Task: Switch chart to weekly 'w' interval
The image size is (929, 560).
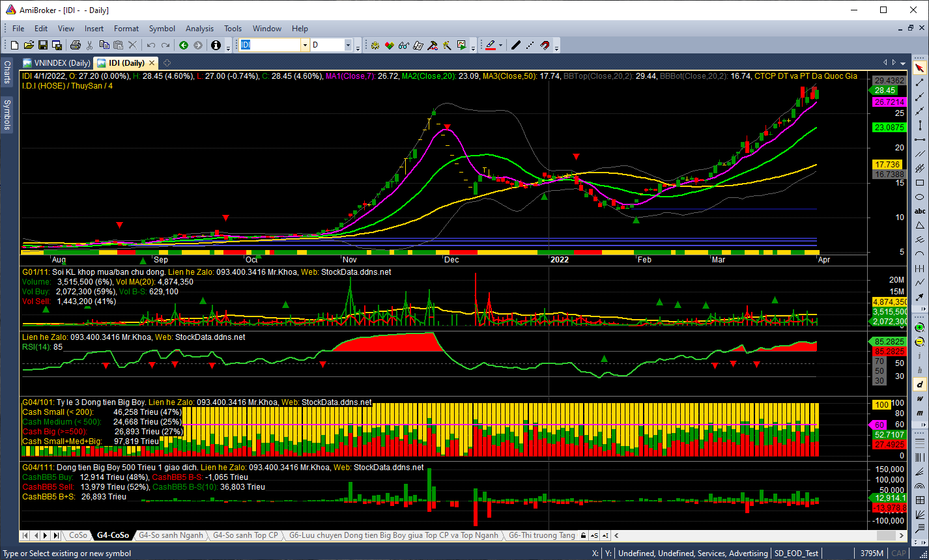Action: [920, 399]
